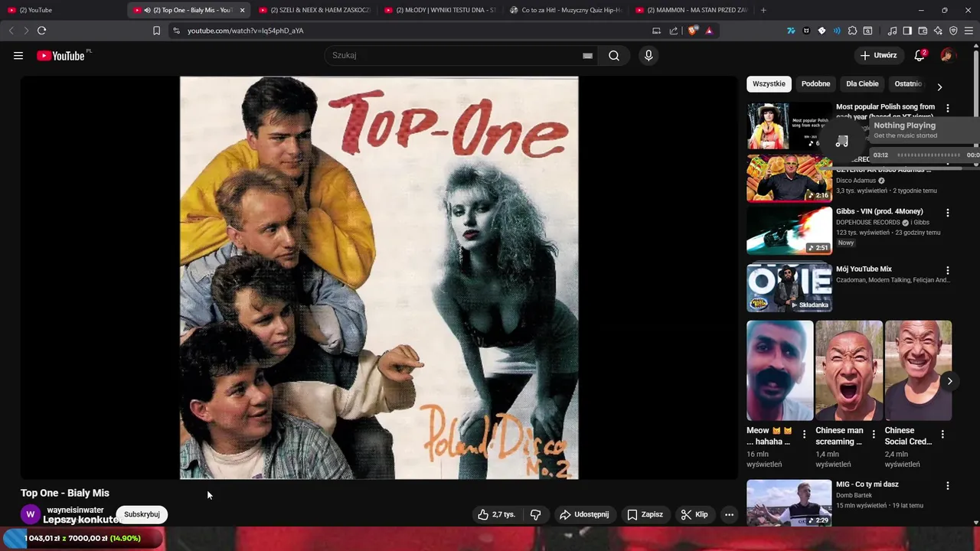This screenshot has height=551, width=980.
Task: Open Leo AI sparkle icon
Action: click(938, 31)
